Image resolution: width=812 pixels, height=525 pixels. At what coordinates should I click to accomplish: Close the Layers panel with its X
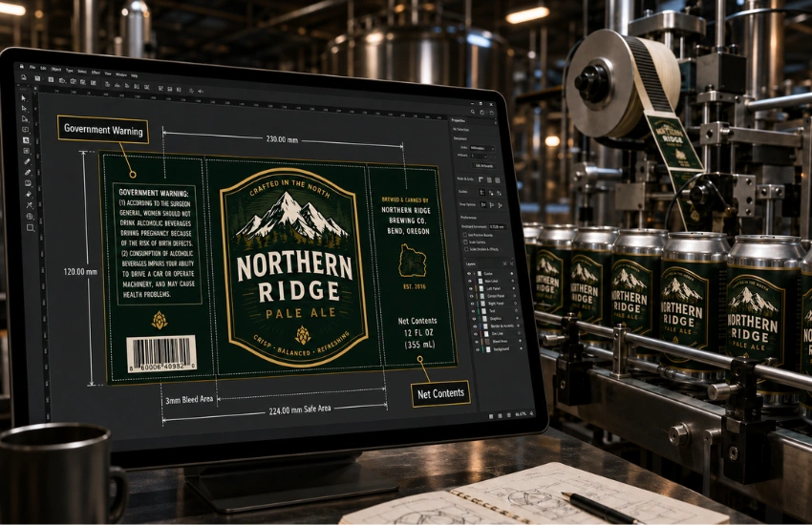coord(512,263)
